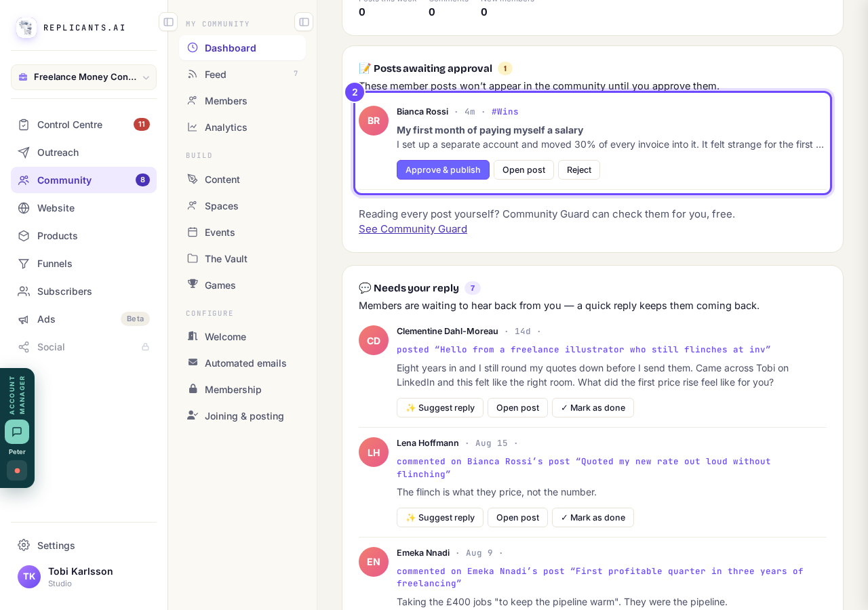Open Automated emails settings
Viewport: 868px width, 610px height.
[x=242, y=363]
